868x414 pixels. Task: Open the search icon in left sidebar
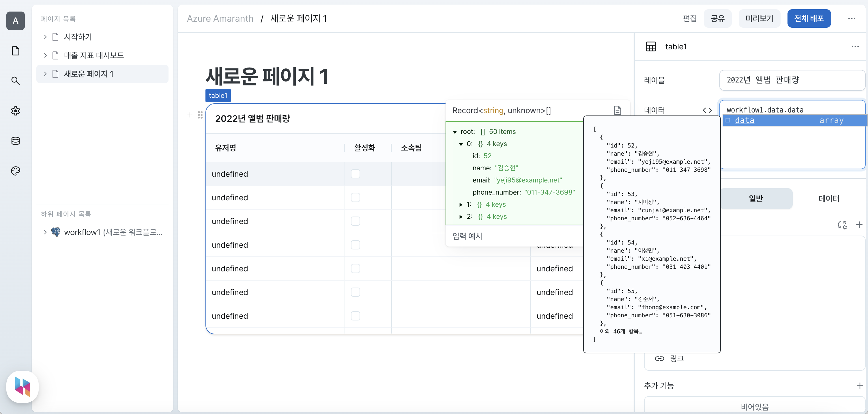(x=16, y=81)
